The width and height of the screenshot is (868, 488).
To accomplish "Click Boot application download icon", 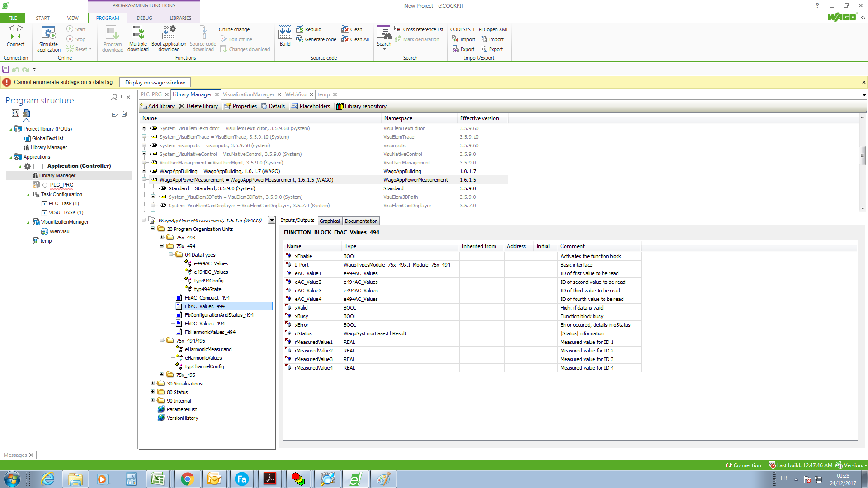I will [x=169, y=33].
